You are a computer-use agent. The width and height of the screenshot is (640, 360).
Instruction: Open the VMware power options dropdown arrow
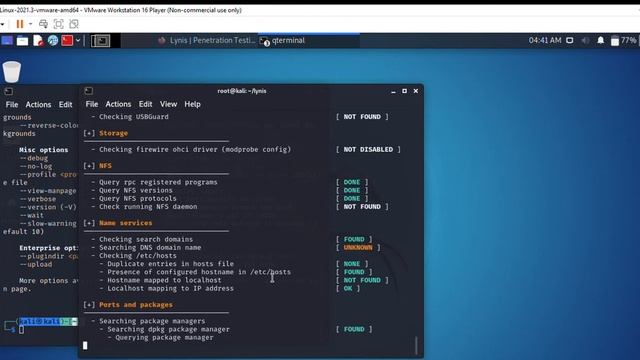coord(31,24)
